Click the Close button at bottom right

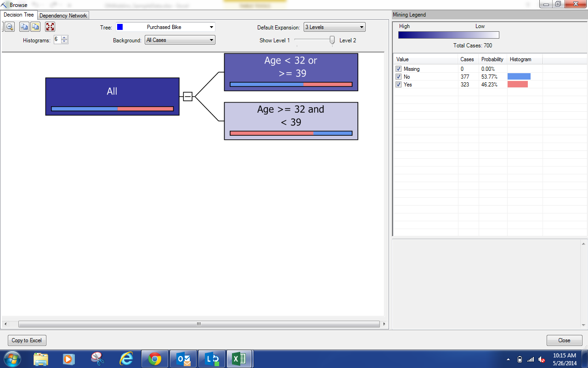564,340
